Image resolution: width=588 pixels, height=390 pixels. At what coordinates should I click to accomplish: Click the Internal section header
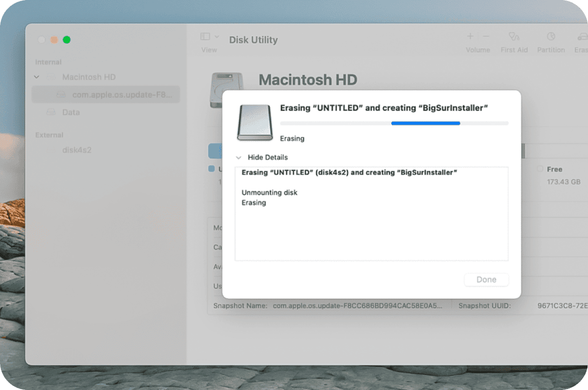[x=48, y=62]
